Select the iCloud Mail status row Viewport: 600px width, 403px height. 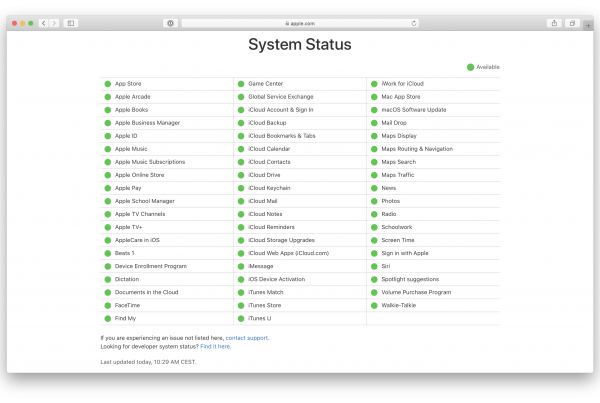(263, 201)
